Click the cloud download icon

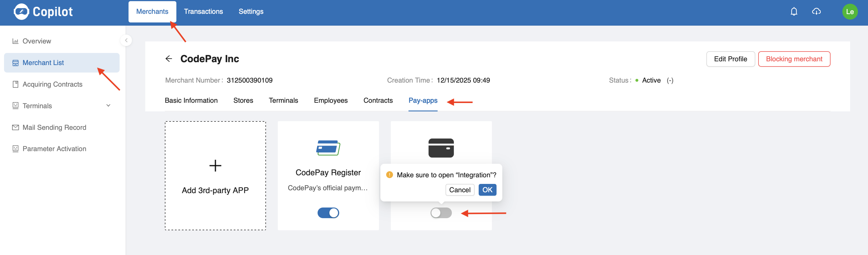point(816,12)
